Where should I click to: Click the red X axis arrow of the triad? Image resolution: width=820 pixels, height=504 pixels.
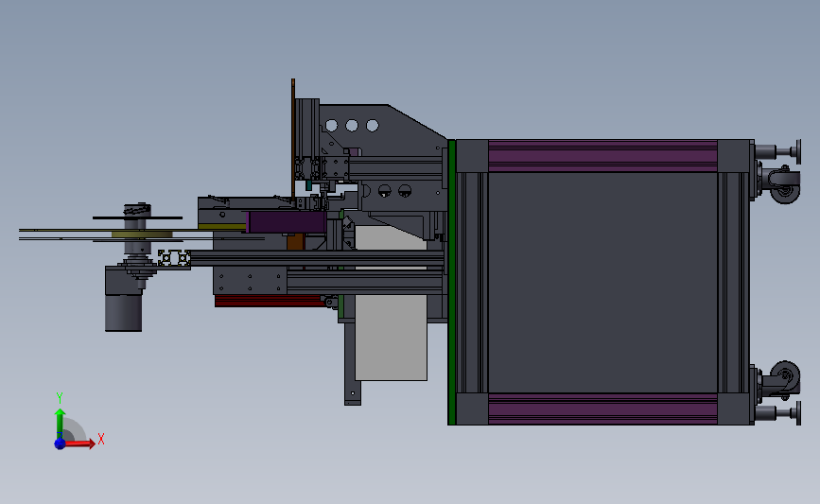point(80,443)
